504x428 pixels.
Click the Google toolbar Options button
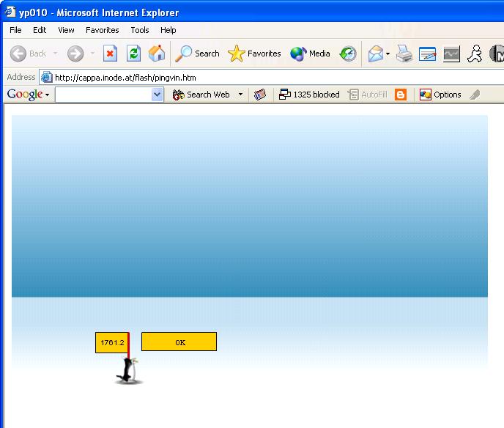[440, 95]
